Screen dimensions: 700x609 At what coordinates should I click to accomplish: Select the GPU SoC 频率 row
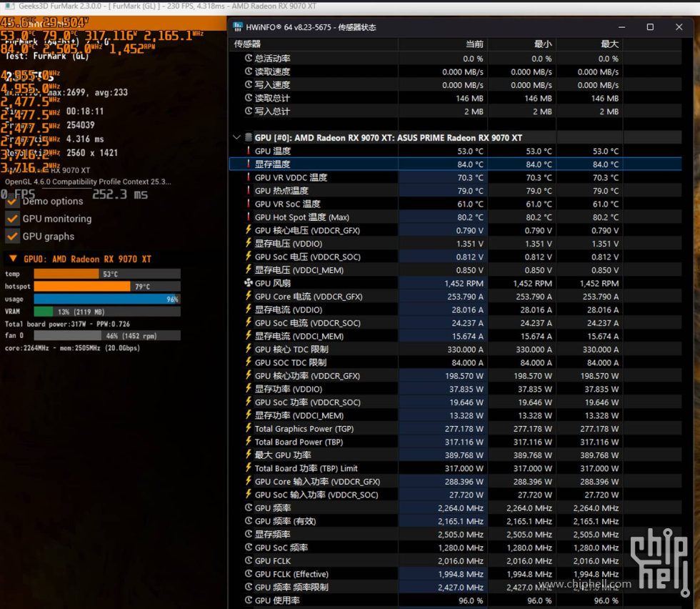click(456, 548)
